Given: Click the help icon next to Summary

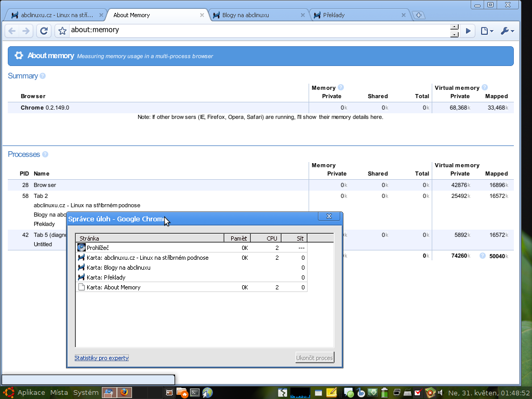Looking at the screenshot, I should tap(43, 76).
